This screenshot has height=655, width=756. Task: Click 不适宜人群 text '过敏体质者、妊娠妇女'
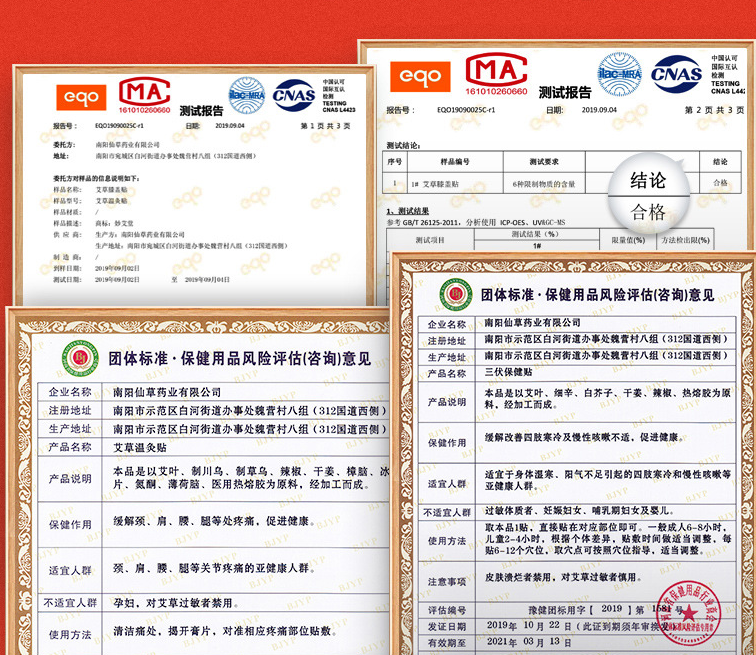tap(579, 510)
